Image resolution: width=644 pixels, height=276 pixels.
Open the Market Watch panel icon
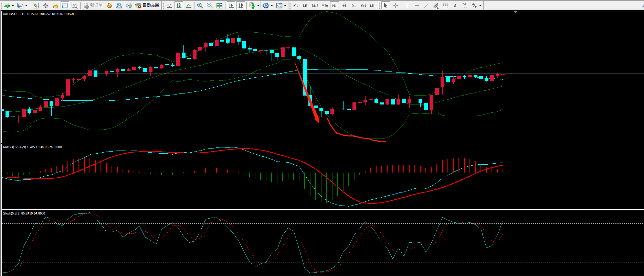(x=36, y=5)
